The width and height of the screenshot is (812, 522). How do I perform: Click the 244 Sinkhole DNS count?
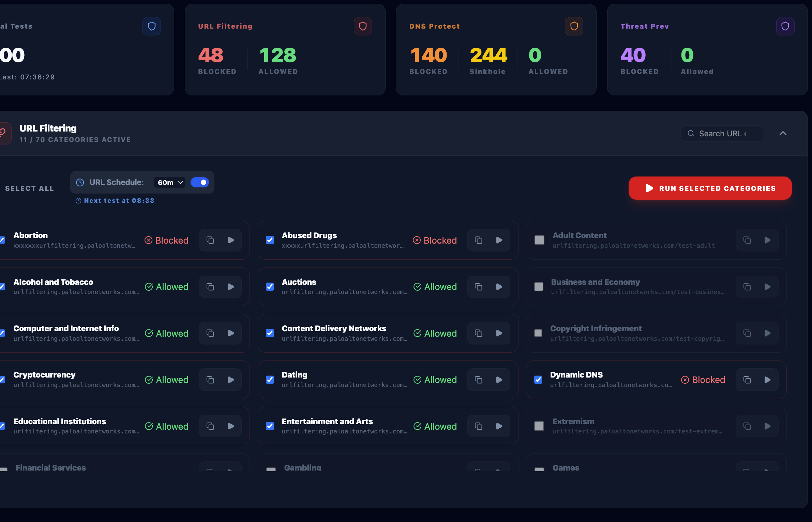click(x=488, y=55)
